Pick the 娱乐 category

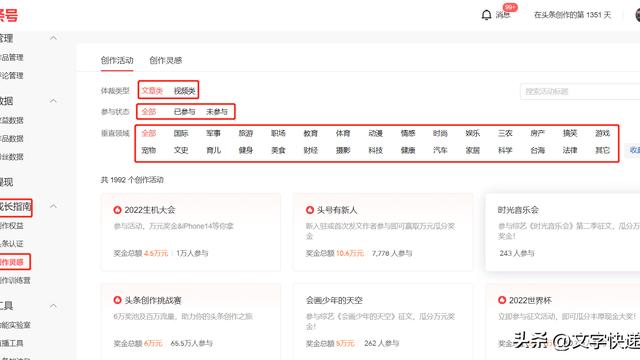pyautogui.click(x=473, y=133)
